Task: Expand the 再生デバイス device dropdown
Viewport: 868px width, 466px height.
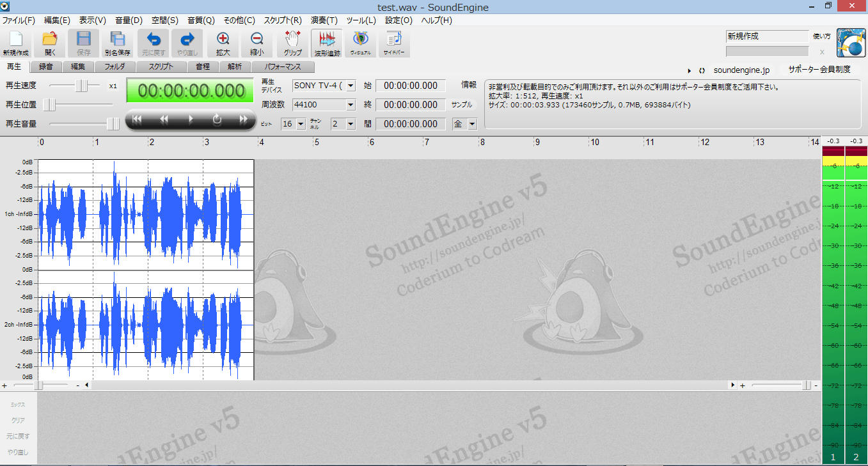Action: coord(351,86)
